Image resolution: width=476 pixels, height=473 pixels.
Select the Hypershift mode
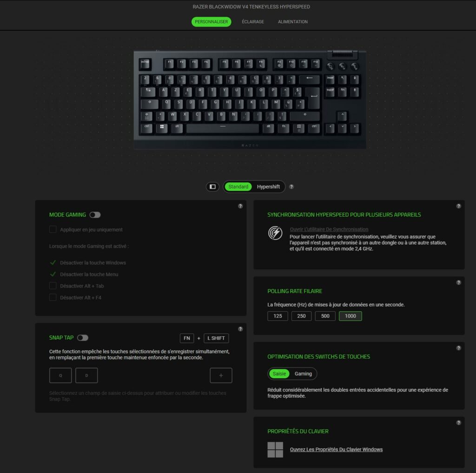[268, 187]
